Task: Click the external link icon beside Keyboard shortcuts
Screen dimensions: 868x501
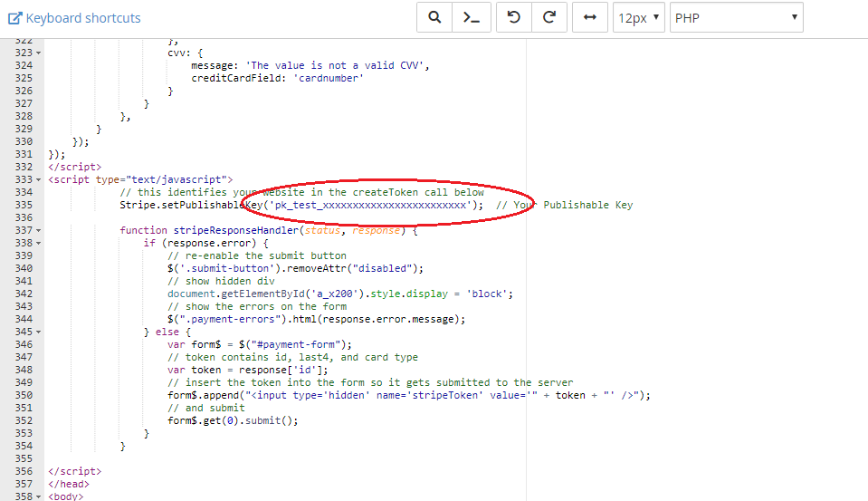Action: (x=15, y=18)
